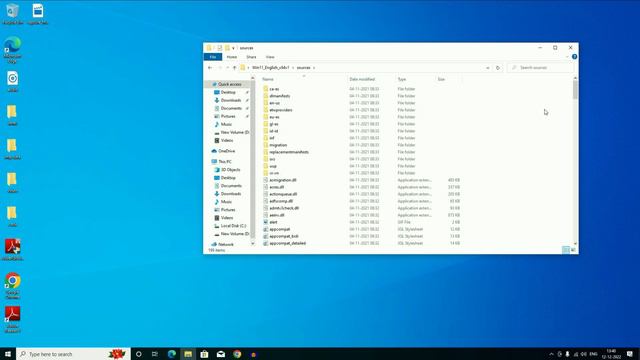The height and width of the screenshot is (360, 640).
Task: Go up one folder level
Action: pos(234,68)
